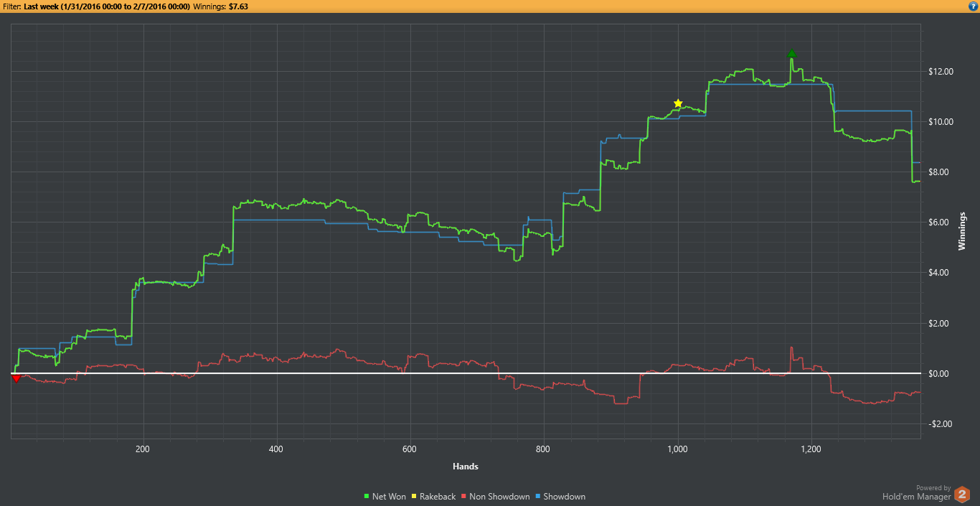Click the 600 hands axis label
The width and height of the screenshot is (980, 506).
[410, 449]
